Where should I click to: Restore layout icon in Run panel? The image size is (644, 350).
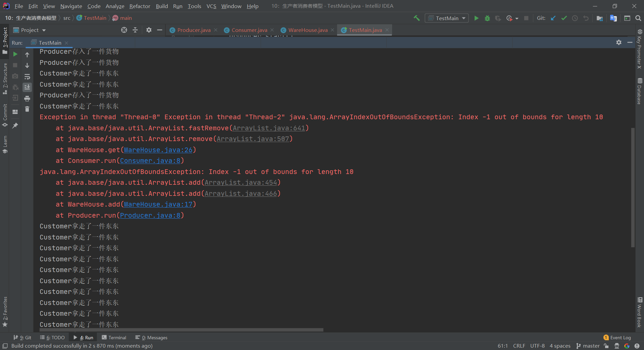tap(15, 112)
